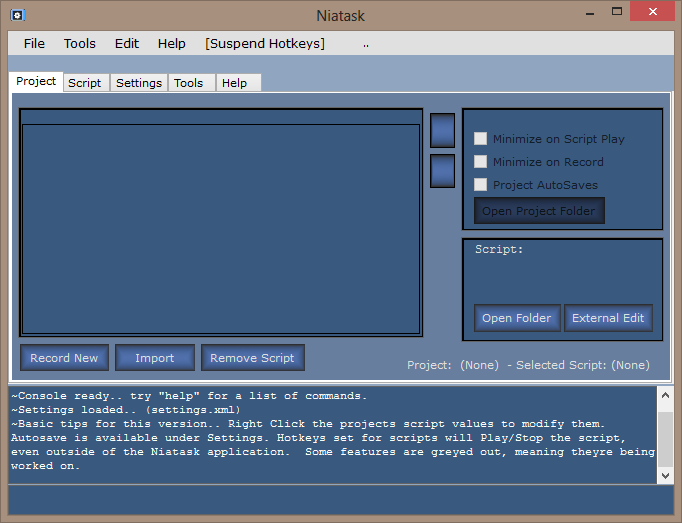The width and height of the screenshot is (682, 523).
Task: Click the Record New button
Action: click(x=64, y=358)
